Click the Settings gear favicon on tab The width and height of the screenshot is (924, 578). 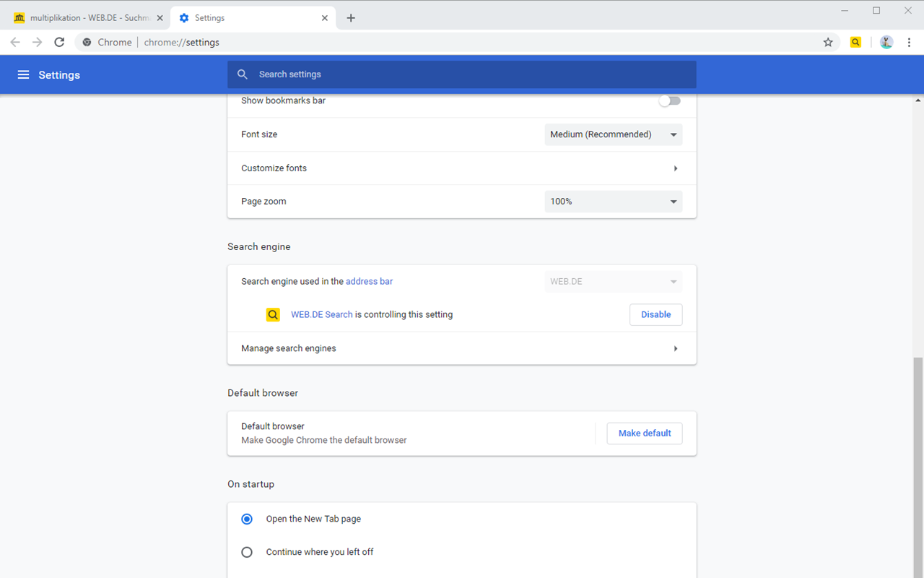coord(184,18)
